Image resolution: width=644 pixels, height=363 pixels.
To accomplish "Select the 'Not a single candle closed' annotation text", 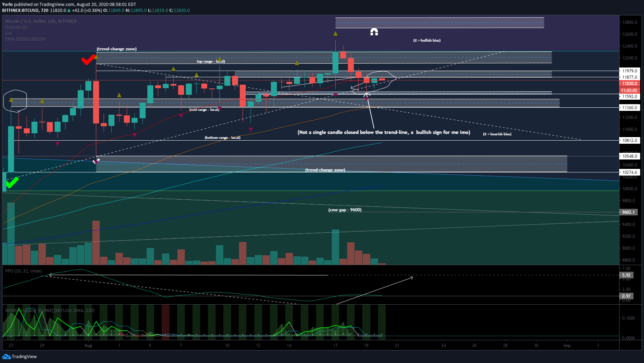I will tap(384, 132).
